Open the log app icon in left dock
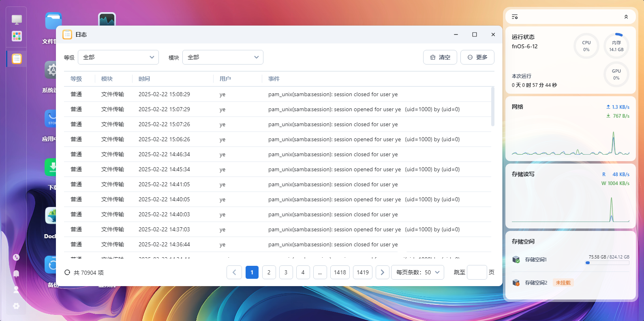This screenshot has height=321, width=644. pos(17,59)
